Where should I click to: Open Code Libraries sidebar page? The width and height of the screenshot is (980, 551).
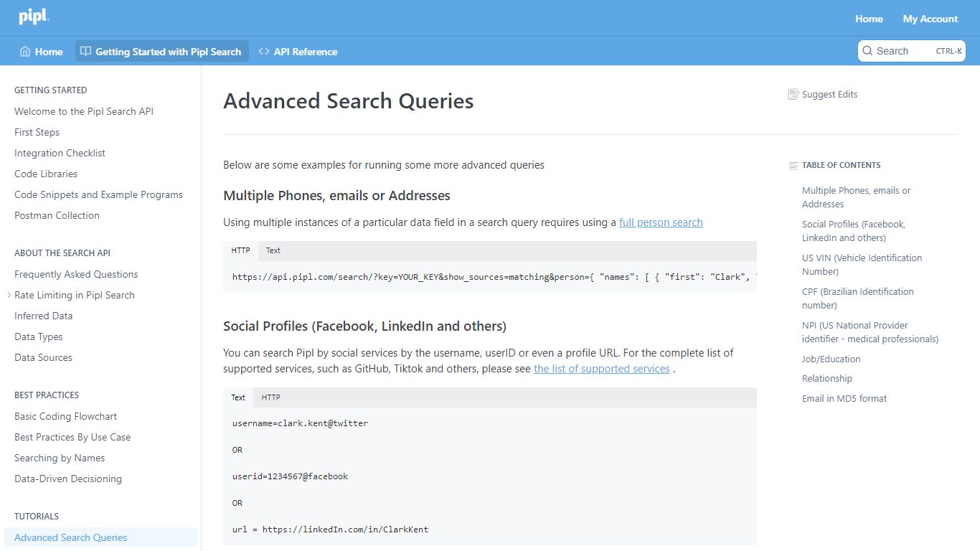coord(46,174)
